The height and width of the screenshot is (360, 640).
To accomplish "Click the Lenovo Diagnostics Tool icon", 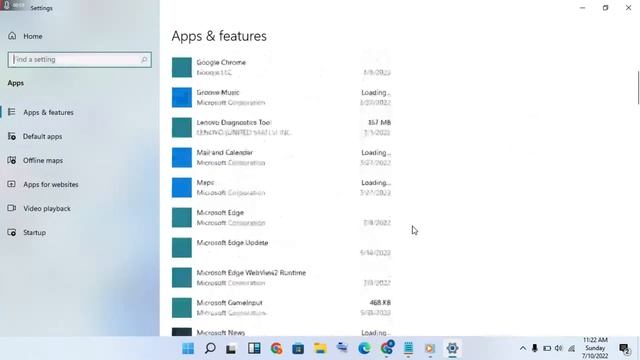I will coord(182,127).
